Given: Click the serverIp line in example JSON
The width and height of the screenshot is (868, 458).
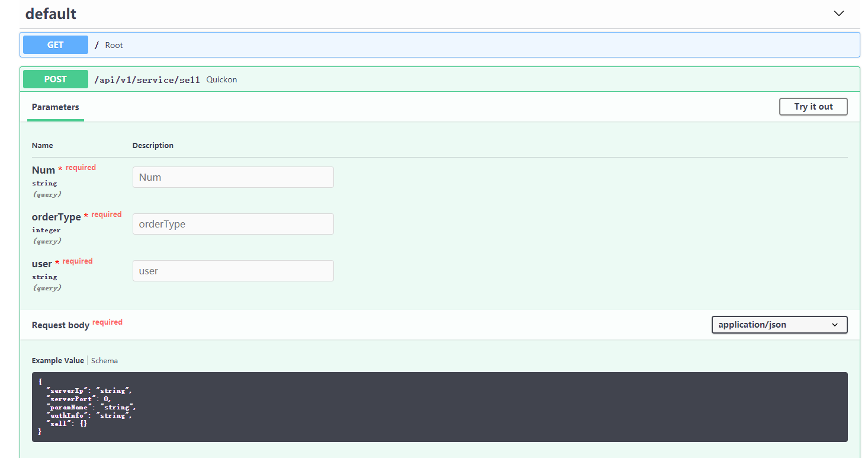Looking at the screenshot, I should coord(89,390).
